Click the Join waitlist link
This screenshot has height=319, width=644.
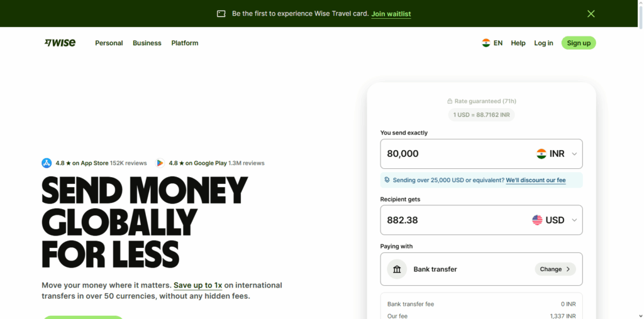coord(391,14)
